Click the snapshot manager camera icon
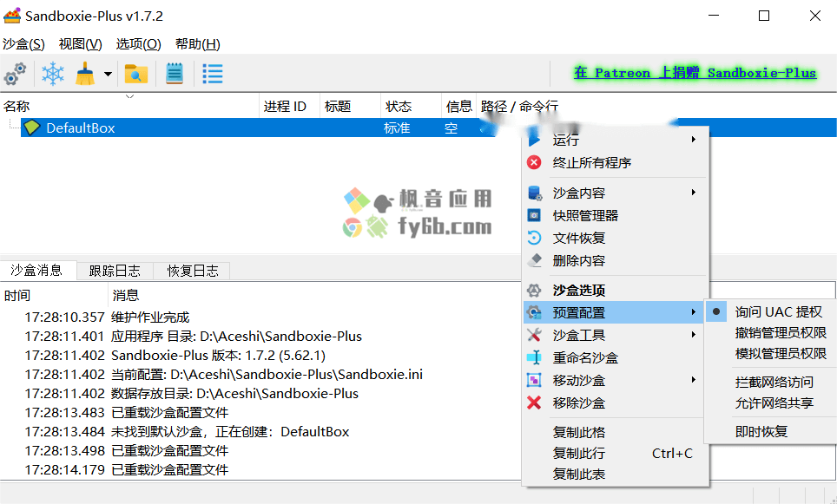The image size is (837, 504). pos(534,215)
